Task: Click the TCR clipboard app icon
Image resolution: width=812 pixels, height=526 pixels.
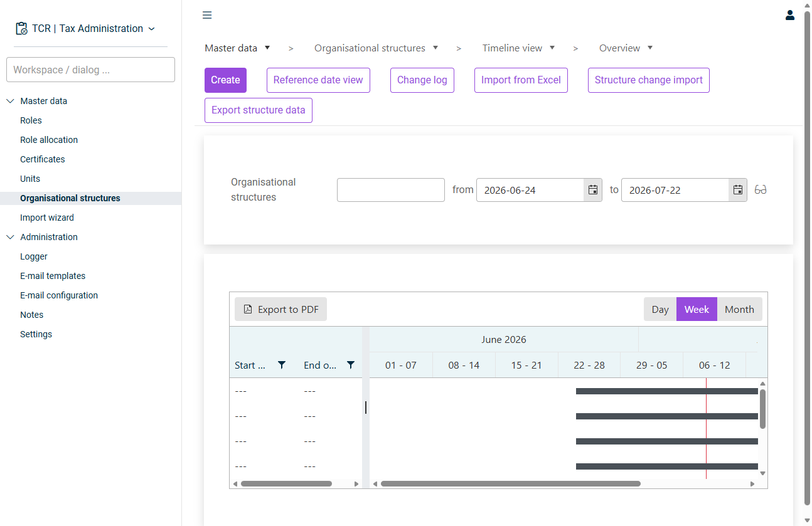Action: (x=21, y=29)
